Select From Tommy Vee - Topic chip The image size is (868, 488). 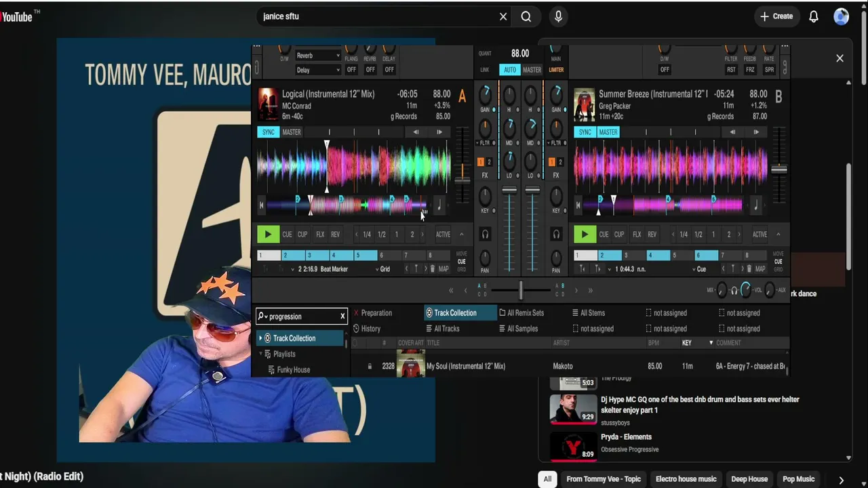pos(604,479)
